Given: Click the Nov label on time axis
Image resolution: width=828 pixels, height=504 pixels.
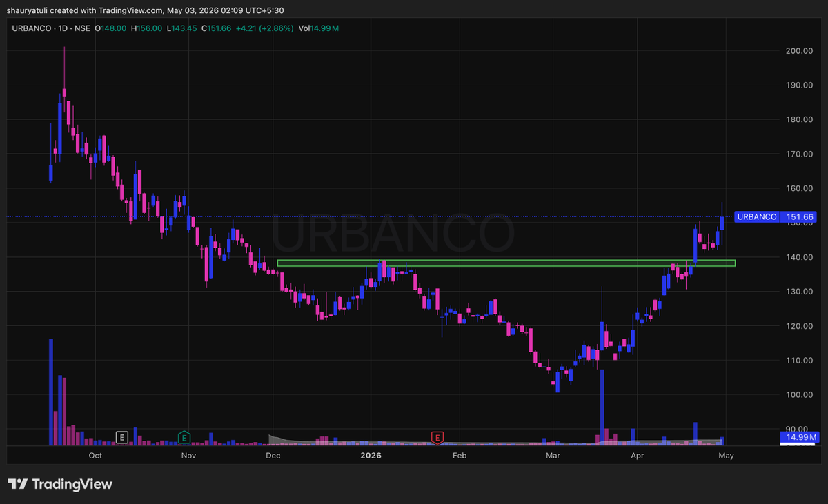Looking at the screenshot, I should 188,456.
